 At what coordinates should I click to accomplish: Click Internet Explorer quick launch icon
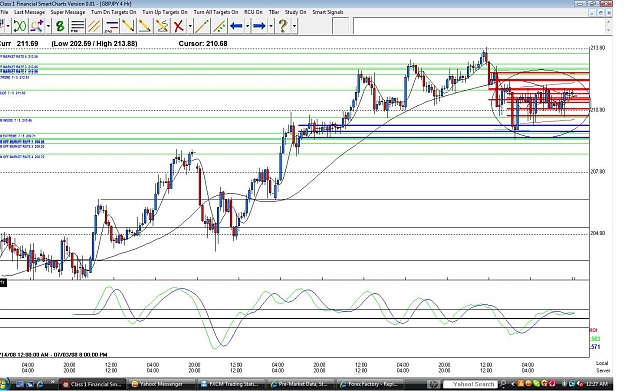tap(40, 384)
